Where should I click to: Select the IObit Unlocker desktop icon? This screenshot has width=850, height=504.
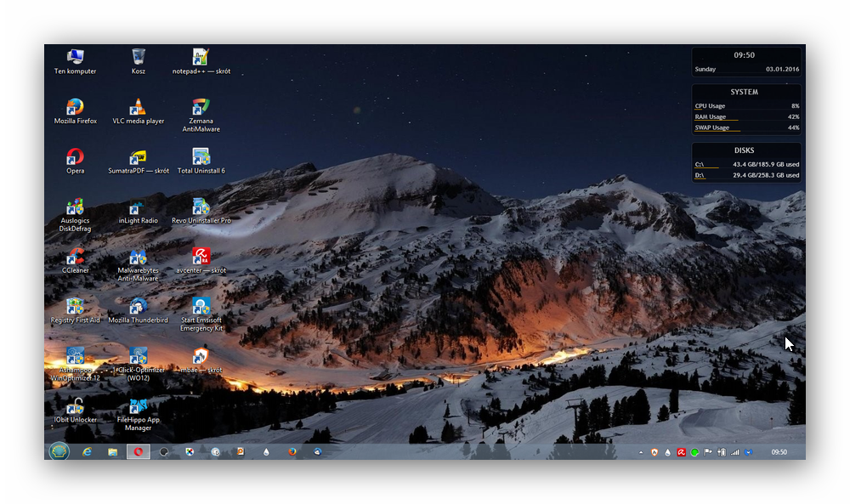pyautogui.click(x=75, y=411)
